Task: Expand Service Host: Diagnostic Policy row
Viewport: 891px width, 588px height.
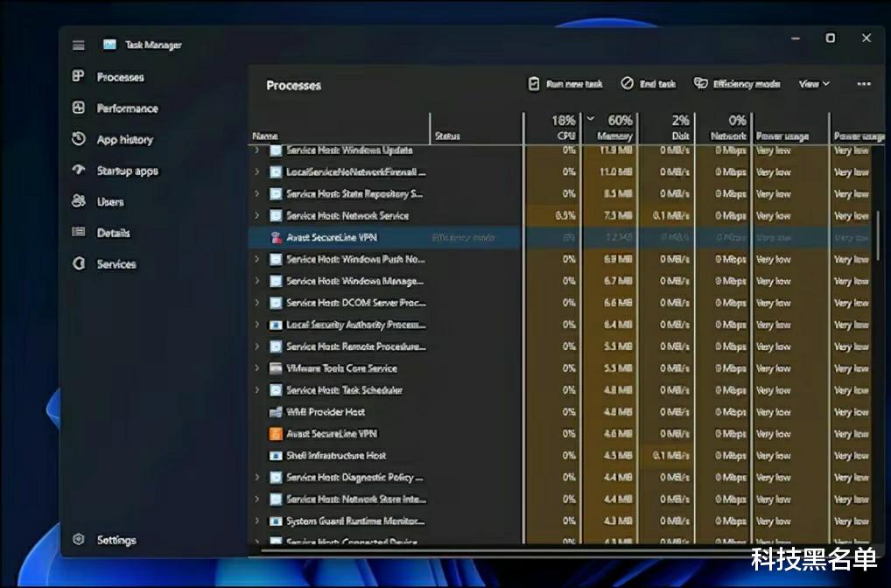Action: [x=256, y=477]
